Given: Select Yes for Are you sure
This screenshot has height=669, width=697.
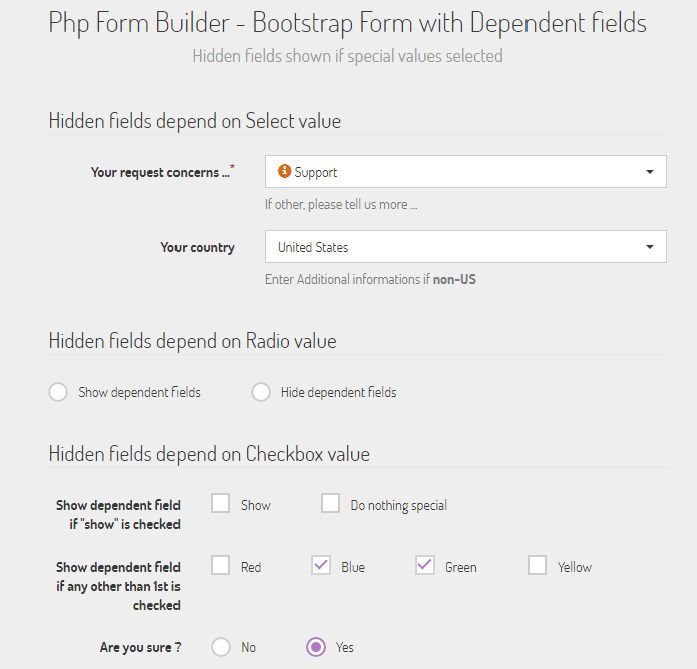Looking at the screenshot, I should point(316,647).
